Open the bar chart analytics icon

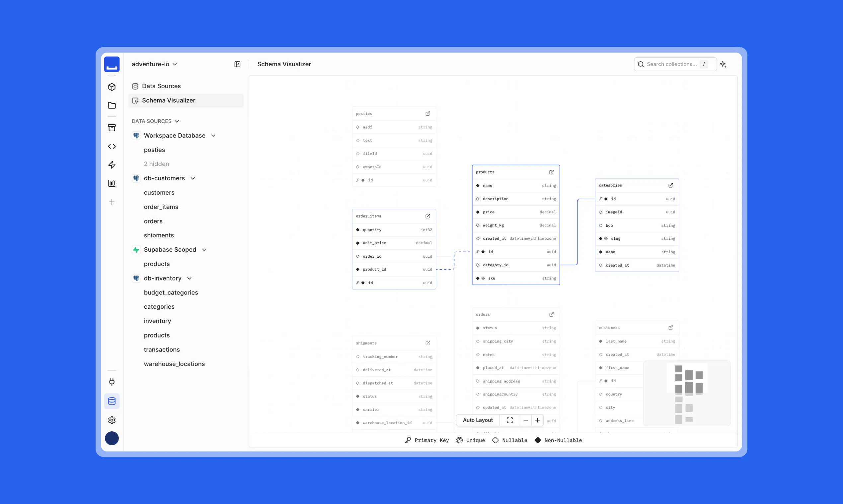pos(112,183)
